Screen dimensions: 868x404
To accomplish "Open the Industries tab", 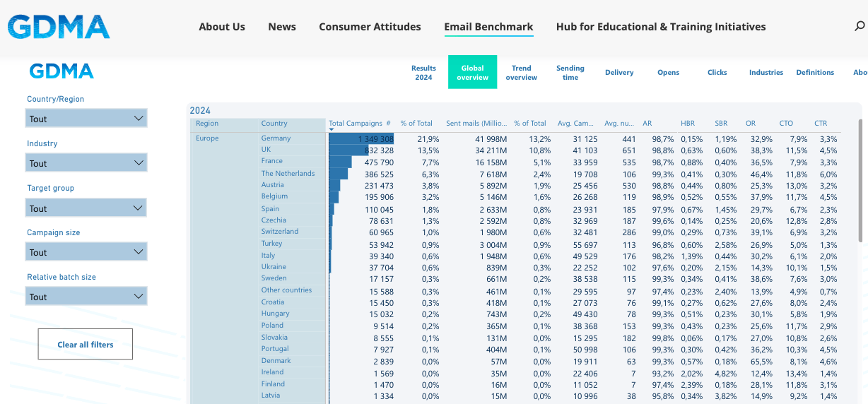I will pos(766,72).
